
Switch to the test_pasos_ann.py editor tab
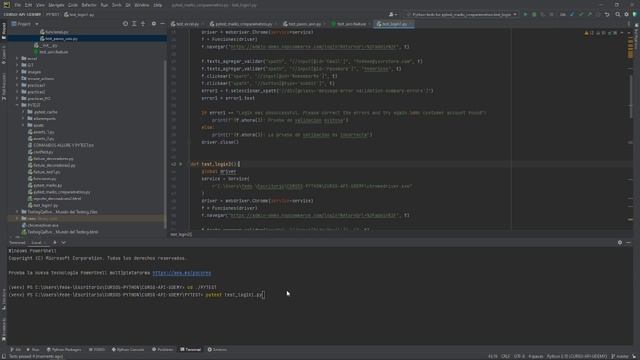pos(302,24)
